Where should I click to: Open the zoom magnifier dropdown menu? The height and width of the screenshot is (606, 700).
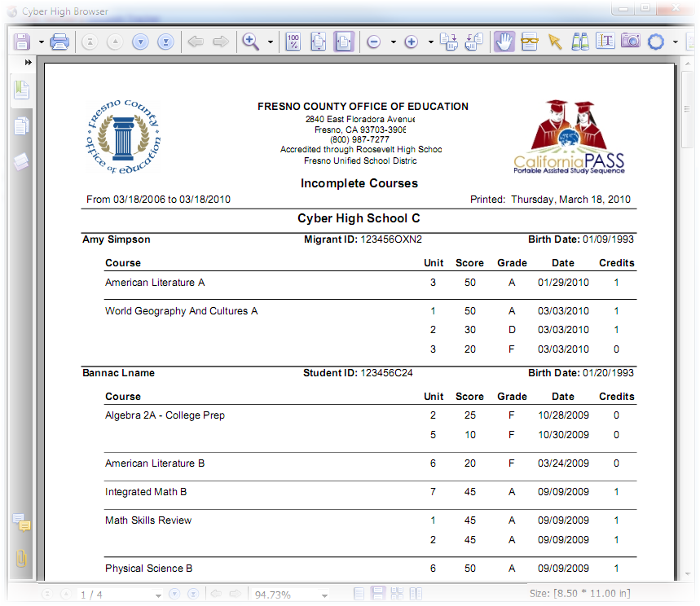click(270, 41)
